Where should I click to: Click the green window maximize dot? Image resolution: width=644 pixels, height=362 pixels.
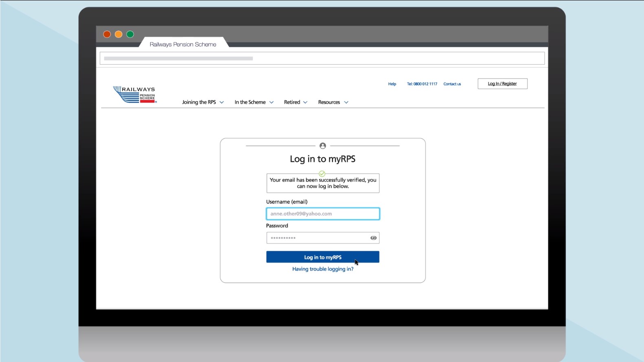[130, 34]
